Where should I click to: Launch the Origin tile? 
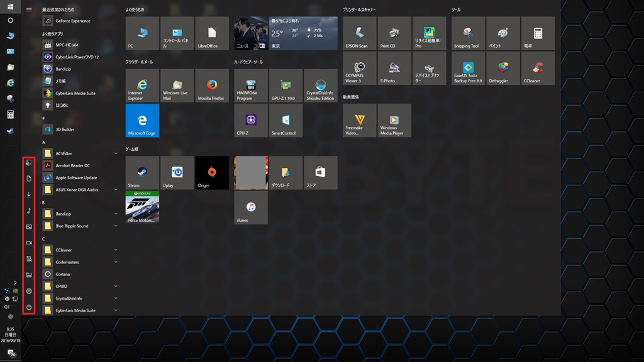click(212, 172)
